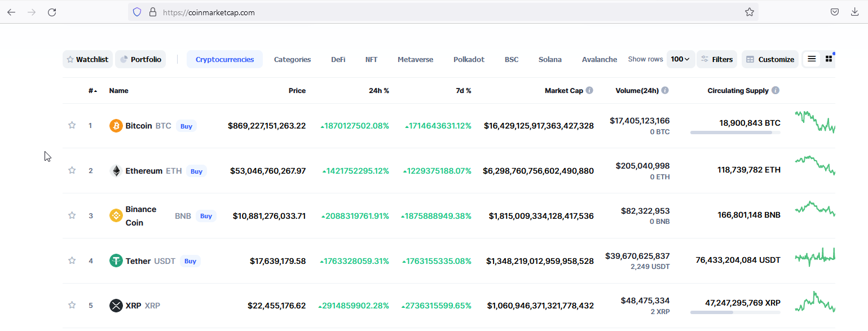The image size is (868, 331).
Task: Sort by Volume(24h) column header
Action: click(x=637, y=91)
